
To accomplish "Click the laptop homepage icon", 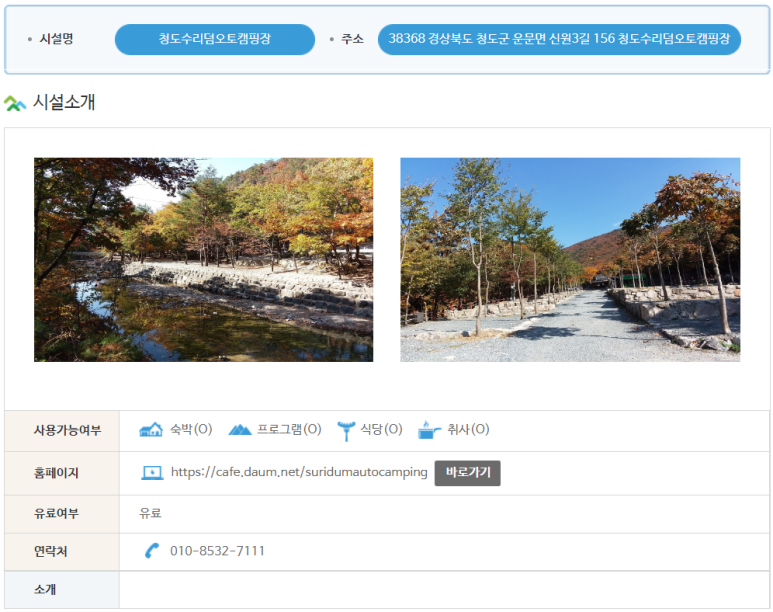I will pyautogui.click(x=152, y=473).
